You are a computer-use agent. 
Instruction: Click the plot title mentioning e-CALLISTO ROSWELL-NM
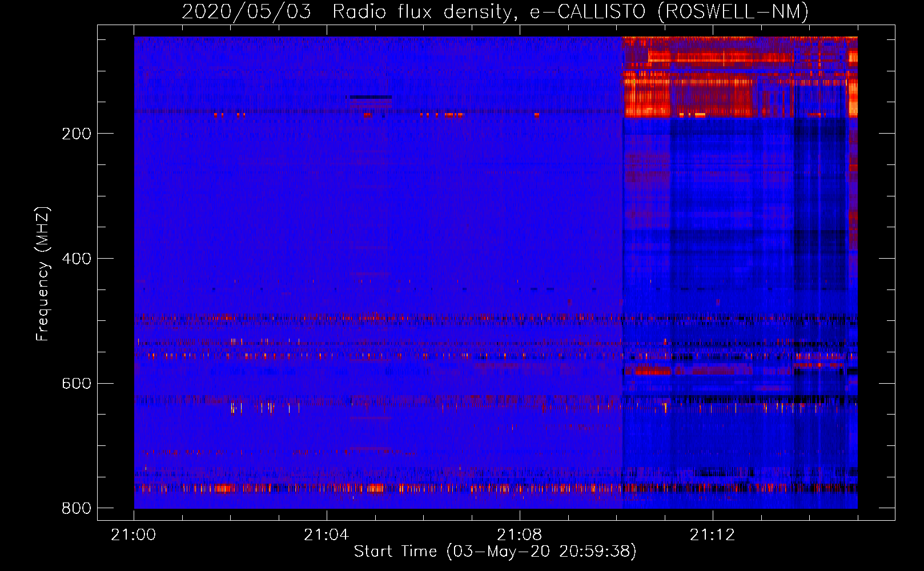tap(495, 11)
